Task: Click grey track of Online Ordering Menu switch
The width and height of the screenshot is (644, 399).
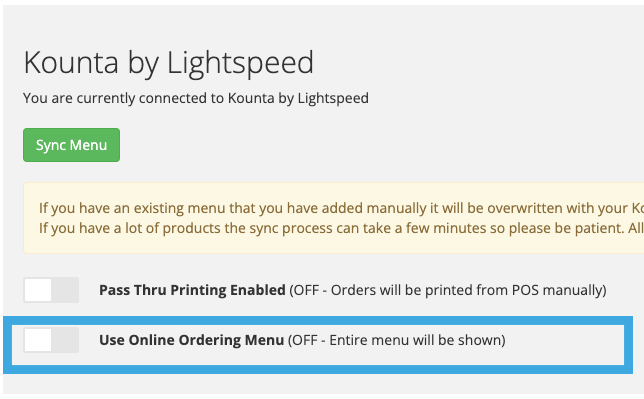Action: pos(65,340)
